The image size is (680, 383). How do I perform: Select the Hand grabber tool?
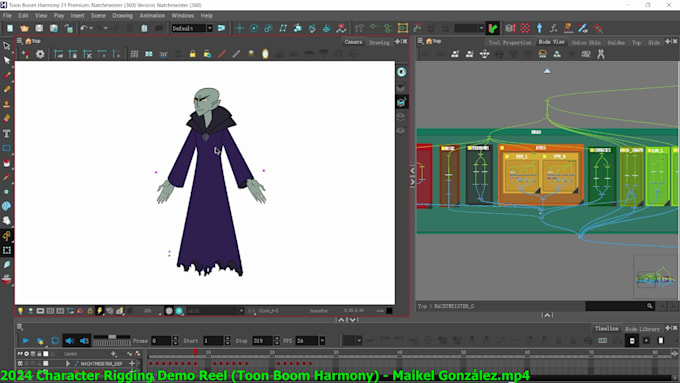[x=7, y=221]
